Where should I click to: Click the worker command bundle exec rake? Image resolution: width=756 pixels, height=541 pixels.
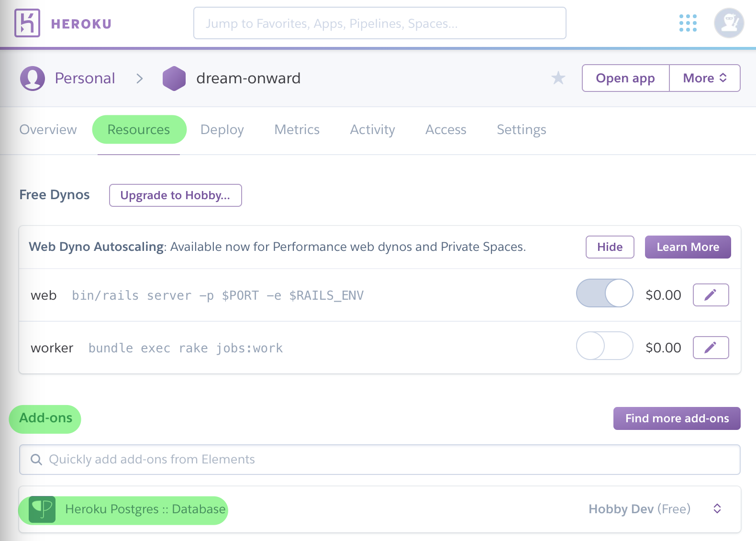tap(186, 348)
